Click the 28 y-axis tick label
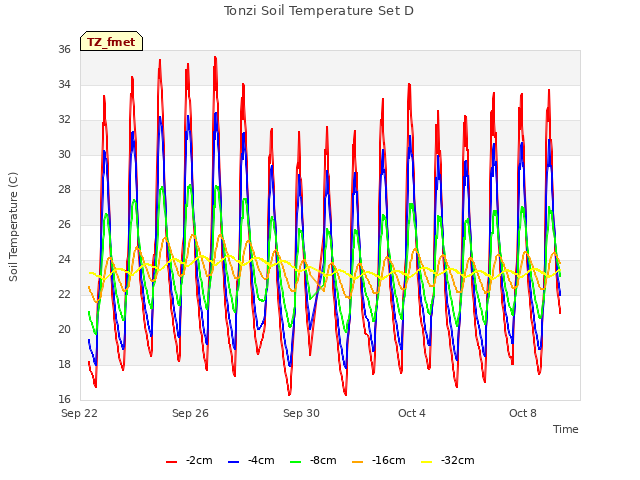 coord(64,189)
